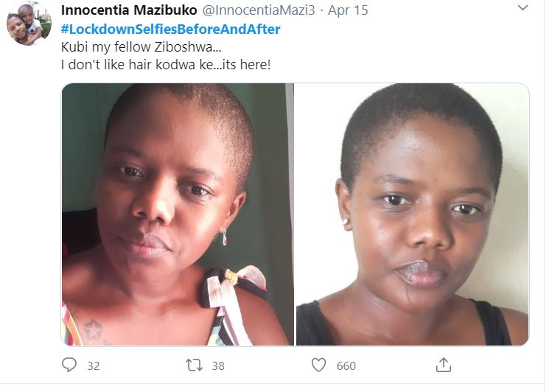Open the share tweet icon

click(x=443, y=365)
